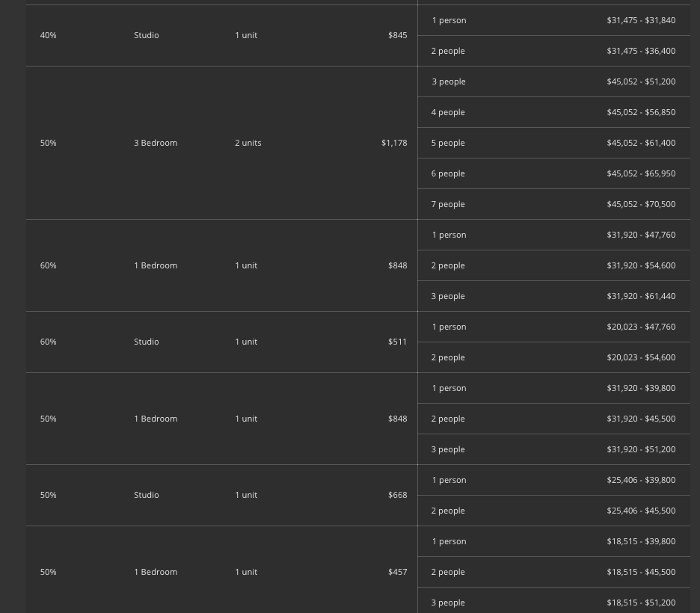700x613 pixels.
Task: Click the 2 units availability cell
Action: pyautogui.click(x=248, y=143)
